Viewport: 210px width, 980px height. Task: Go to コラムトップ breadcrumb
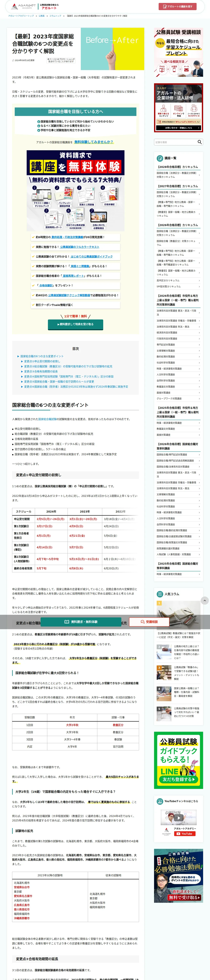[55, 16]
